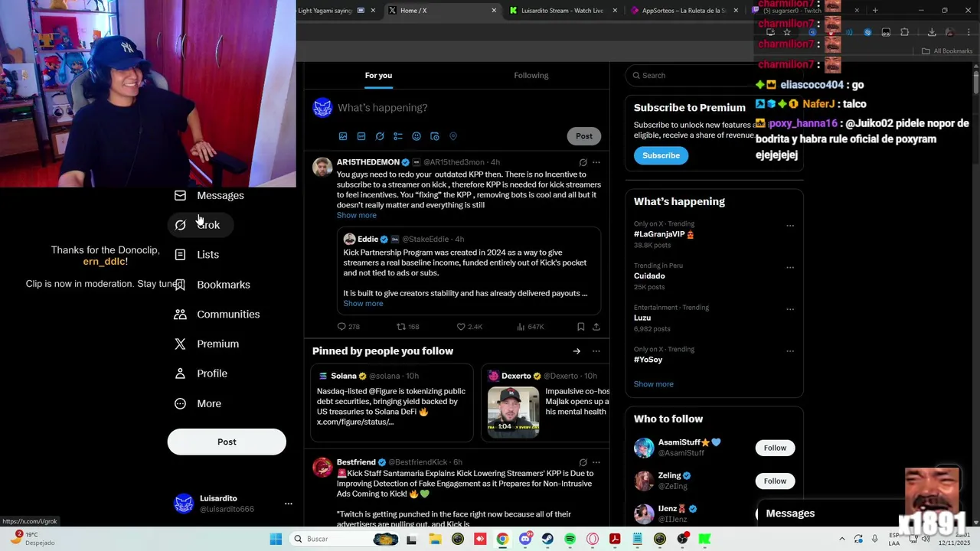Show more of Eddie's quoted post
Viewport: 980px width, 551px height.
[x=363, y=304]
